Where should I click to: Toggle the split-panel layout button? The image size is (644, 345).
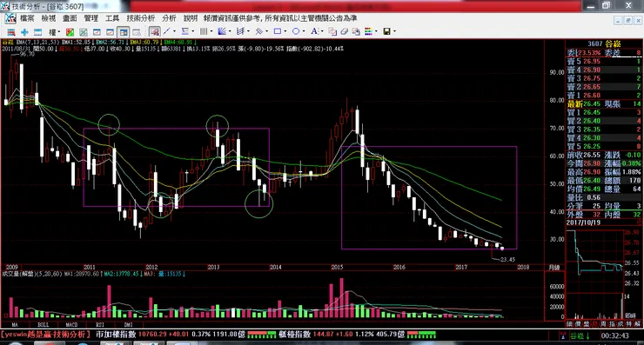123,32
